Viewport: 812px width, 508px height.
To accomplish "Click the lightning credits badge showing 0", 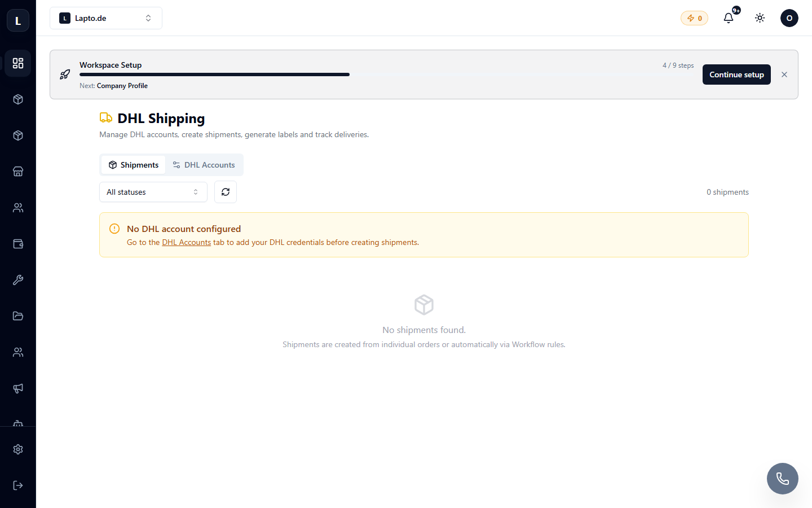I will [694, 18].
